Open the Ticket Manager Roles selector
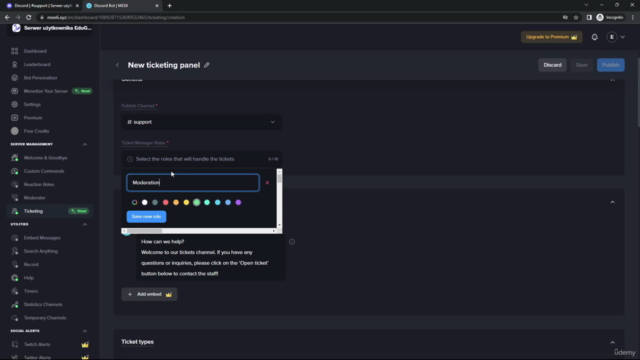Screen dimensions: 640x360 coord(202,159)
